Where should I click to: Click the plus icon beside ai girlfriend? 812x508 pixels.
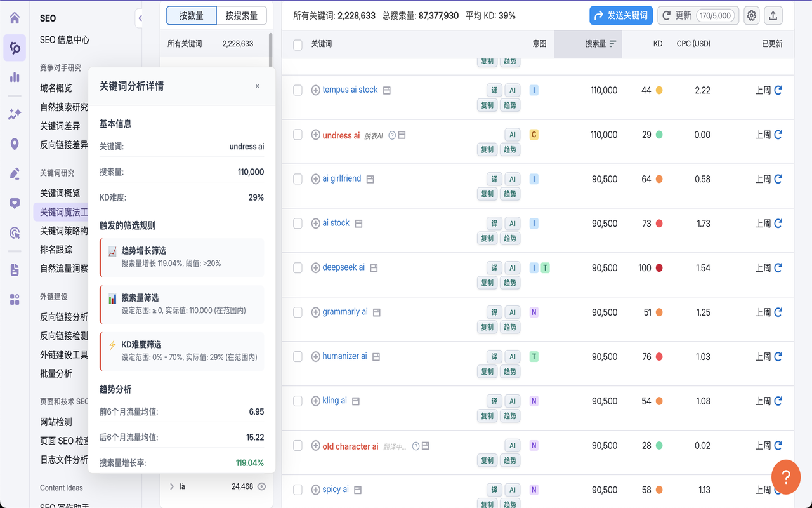(x=315, y=179)
